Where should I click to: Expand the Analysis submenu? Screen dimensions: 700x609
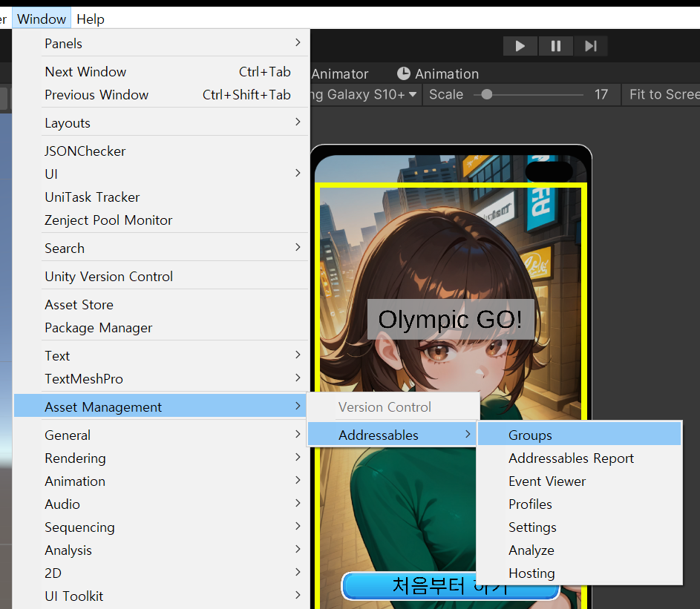tap(162, 550)
